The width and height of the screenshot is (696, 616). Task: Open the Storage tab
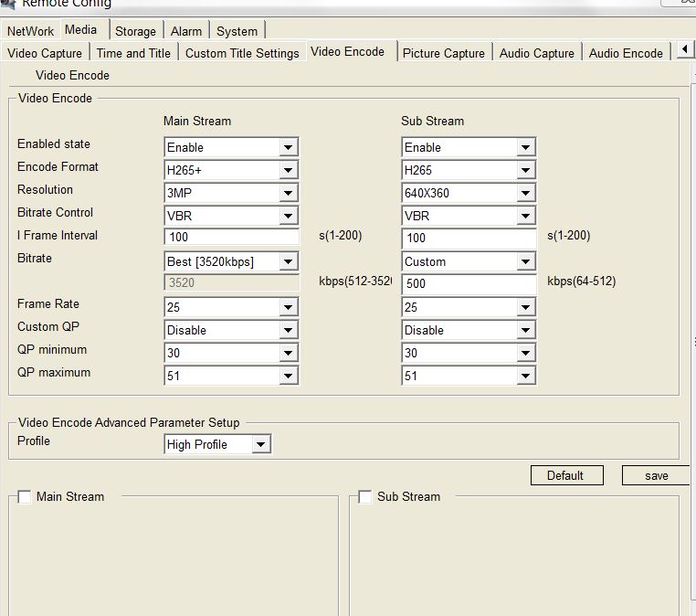coord(135,31)
